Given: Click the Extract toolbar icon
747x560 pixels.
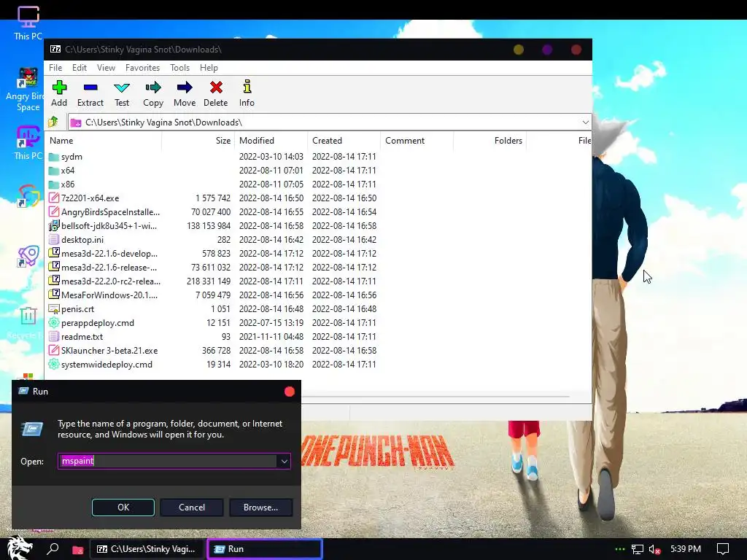Looking at the screenshot, I should pyautogui.click(x=90, y=93).
